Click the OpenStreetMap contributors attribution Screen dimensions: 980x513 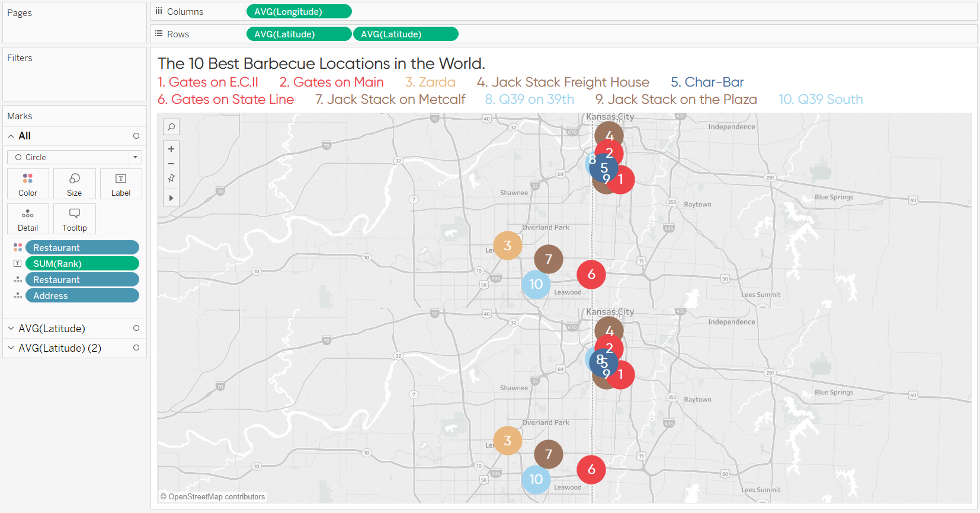tap(213, 497)
